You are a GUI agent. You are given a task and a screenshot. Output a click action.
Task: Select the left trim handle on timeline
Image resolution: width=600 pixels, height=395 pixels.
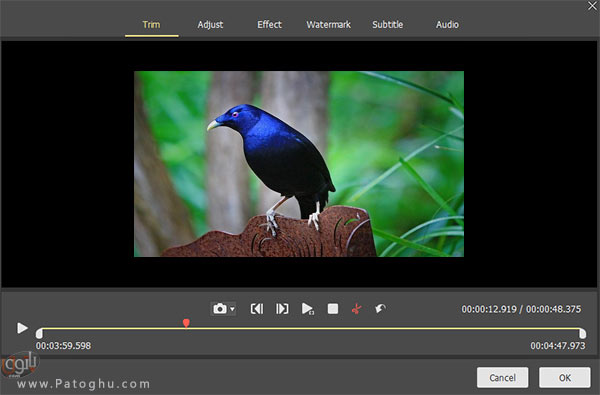39,333
